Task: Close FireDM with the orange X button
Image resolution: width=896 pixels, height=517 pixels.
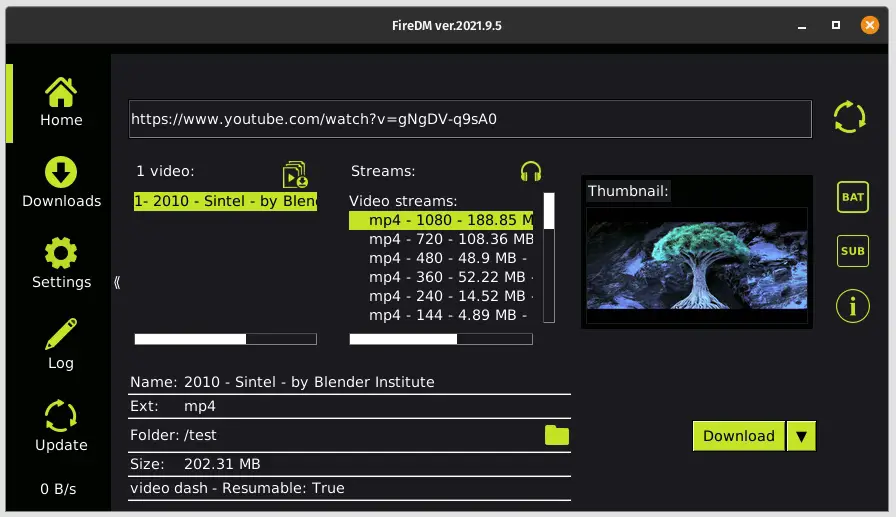Action: [870, 25]
